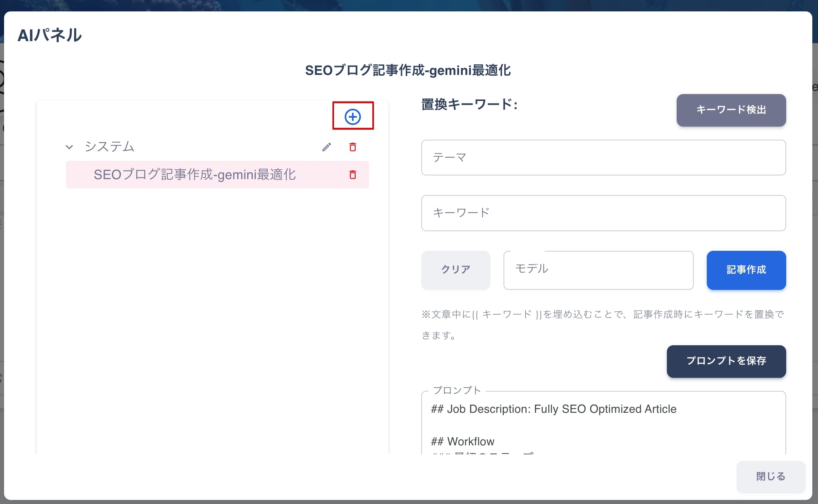Focus the テーマ input field
This screenshot has width=818, height=504.
point(603,158)
